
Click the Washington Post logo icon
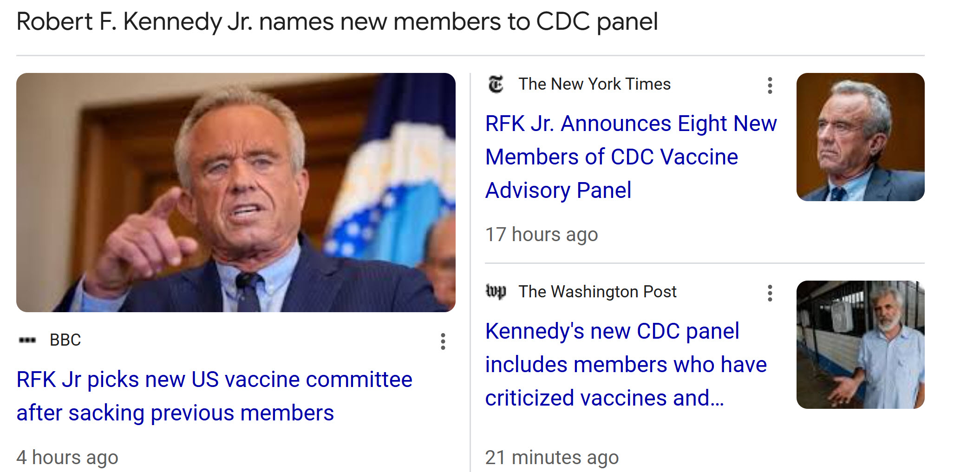(496, 292)
